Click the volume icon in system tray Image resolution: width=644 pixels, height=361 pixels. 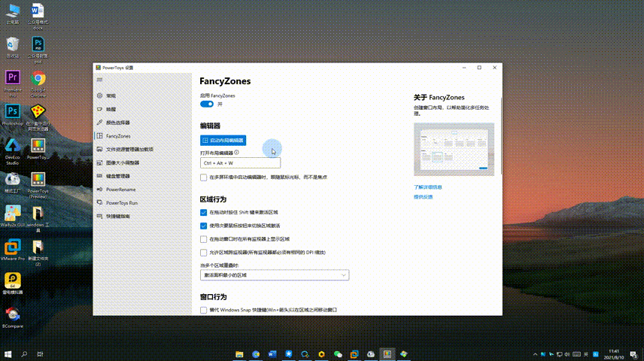(x=567, y=354)
